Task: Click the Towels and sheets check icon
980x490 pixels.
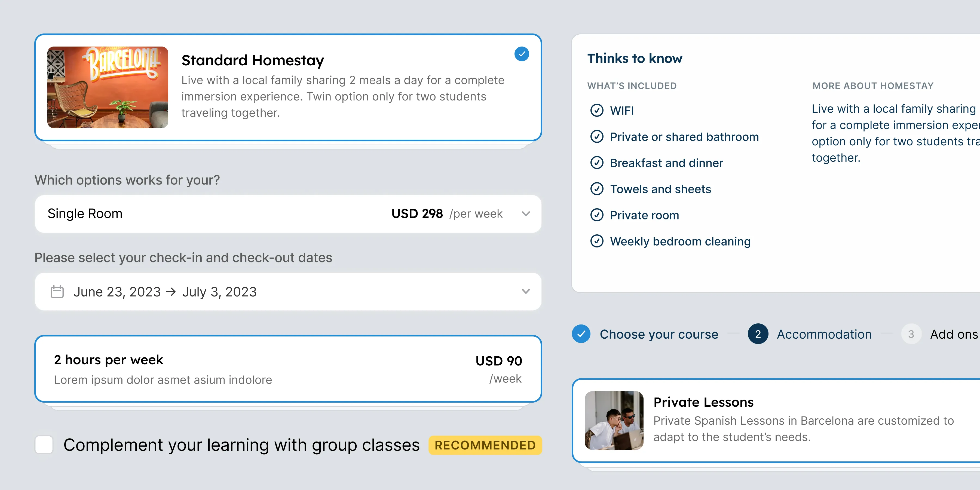Action: (x=596, y=189)
